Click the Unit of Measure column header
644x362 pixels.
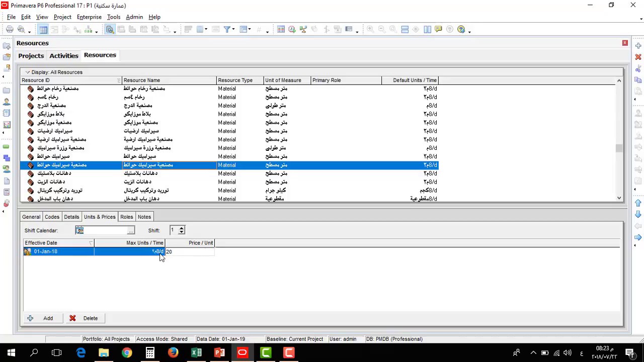[x=287, y=80]
